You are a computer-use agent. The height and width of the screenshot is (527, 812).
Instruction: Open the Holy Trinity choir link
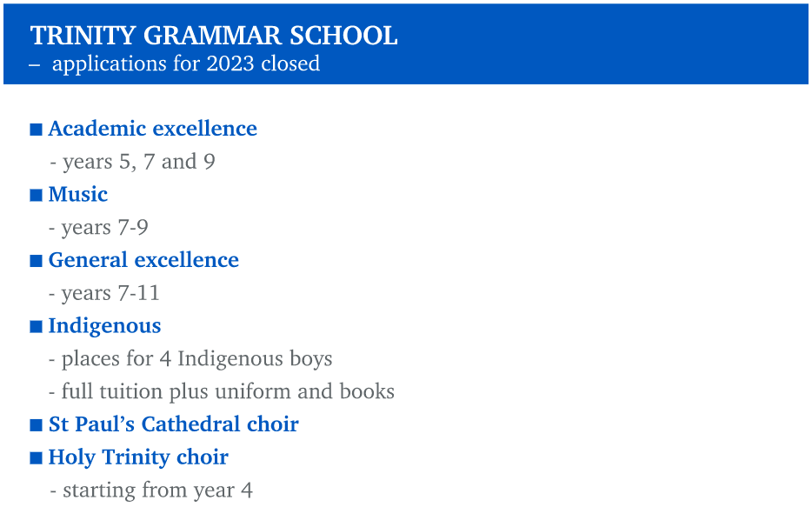pos(138,457)
